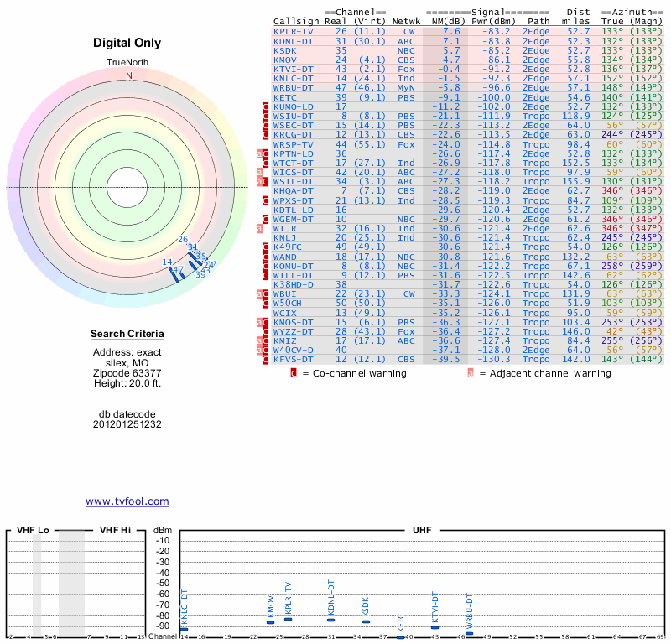Click the co-channel warning icon beside WTCT-DT
This screenshot has height=644, width=671.
[265, 163]
